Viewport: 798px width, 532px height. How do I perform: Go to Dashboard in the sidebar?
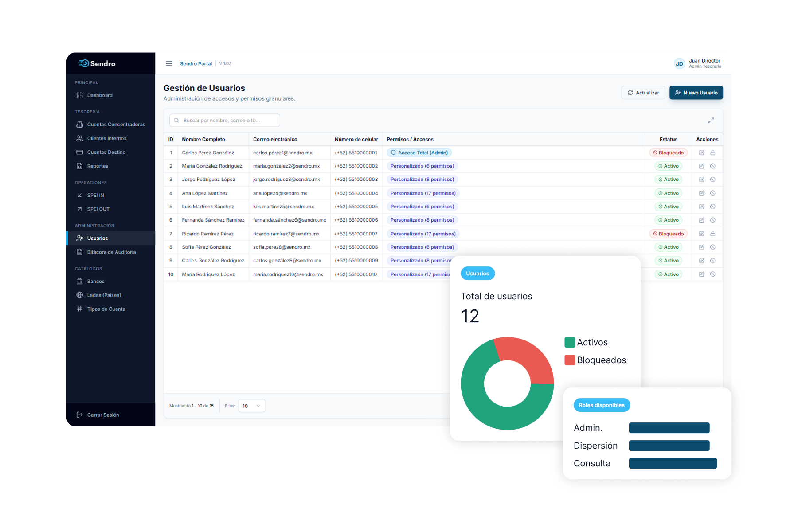click(x=100, y=95)
